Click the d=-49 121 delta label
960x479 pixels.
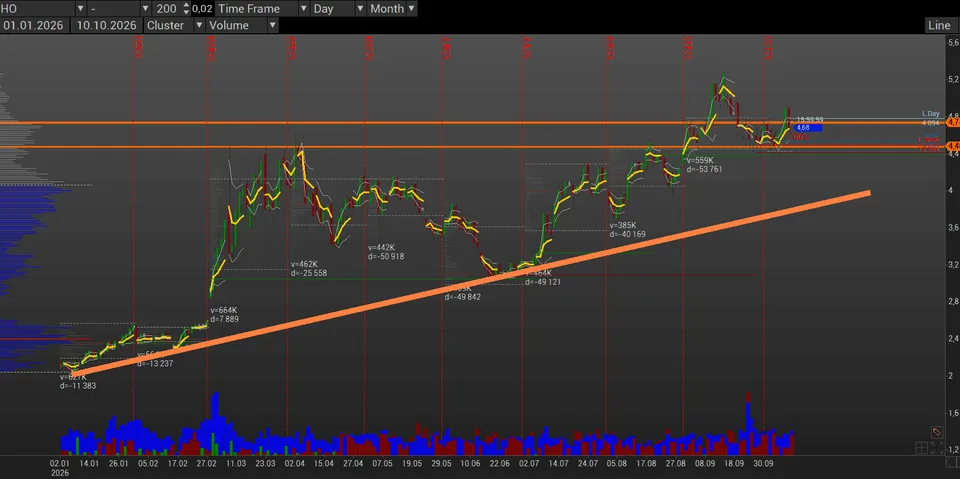(543, 282)
